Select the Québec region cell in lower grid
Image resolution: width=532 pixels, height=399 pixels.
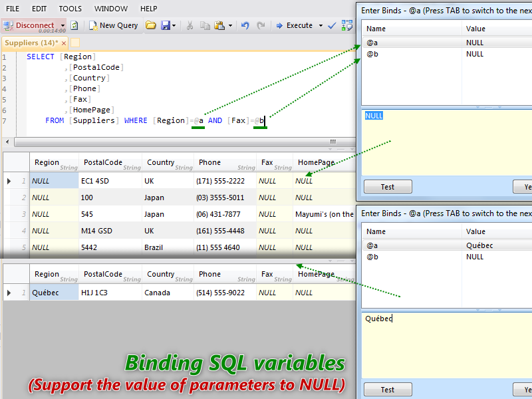point(55,293)
